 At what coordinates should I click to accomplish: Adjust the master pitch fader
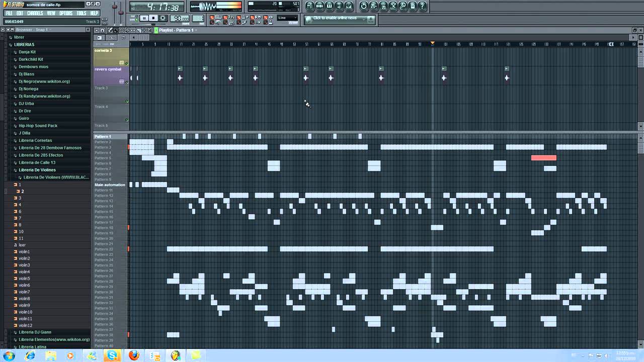point(121,12)
